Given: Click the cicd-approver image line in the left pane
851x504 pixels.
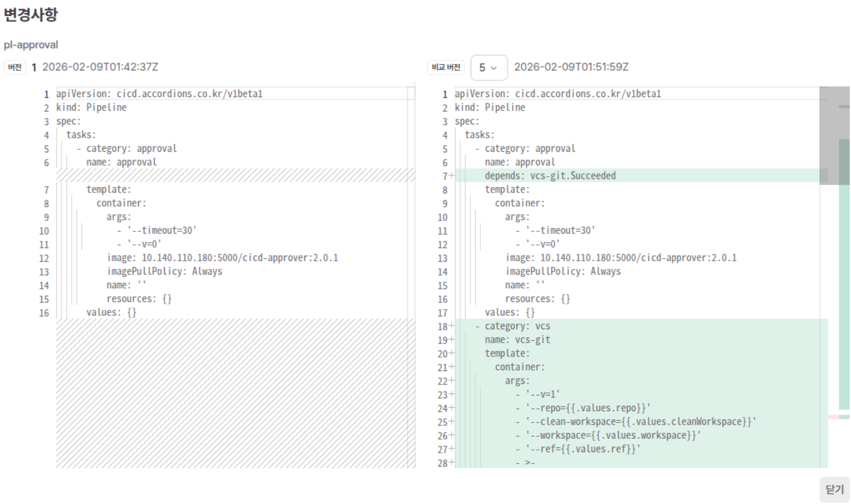Looking at the screenshot, I should point(222,258).
